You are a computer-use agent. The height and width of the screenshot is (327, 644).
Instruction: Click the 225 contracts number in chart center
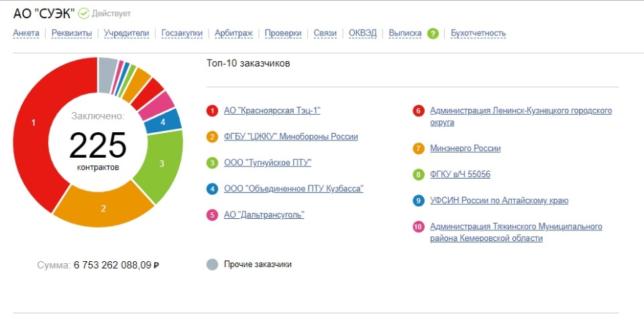[98, 146]
